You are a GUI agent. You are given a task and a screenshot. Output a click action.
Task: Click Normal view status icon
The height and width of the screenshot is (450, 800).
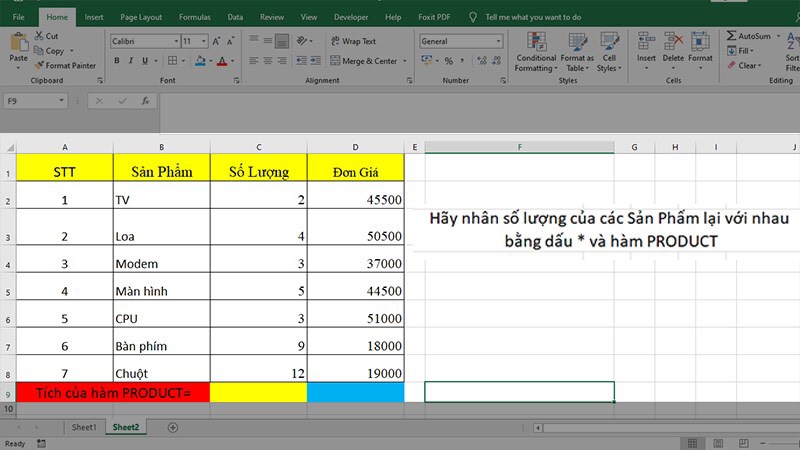[692, 443]
